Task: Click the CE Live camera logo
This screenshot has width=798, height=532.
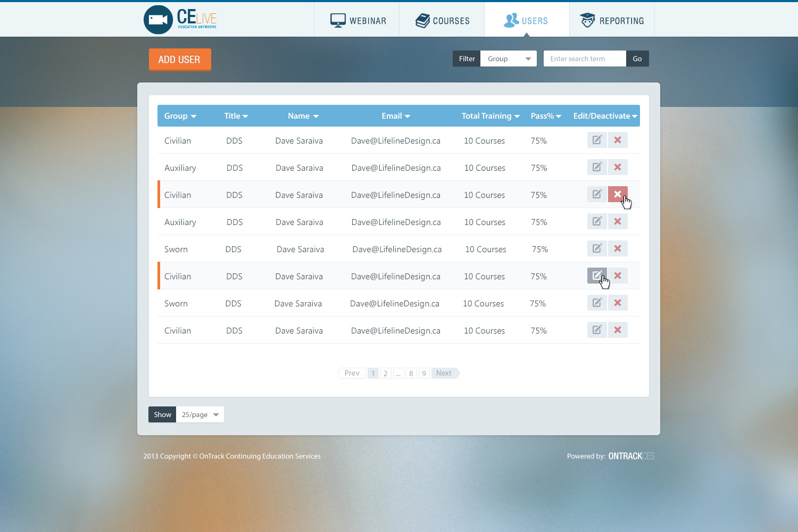Action: click(158, 20)
